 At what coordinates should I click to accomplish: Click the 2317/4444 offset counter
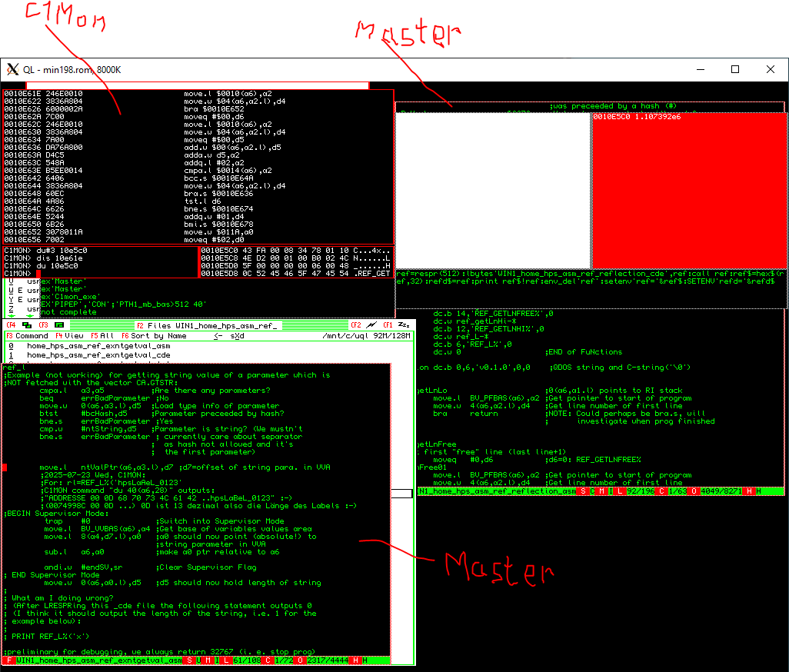click(x=328, y=660)
